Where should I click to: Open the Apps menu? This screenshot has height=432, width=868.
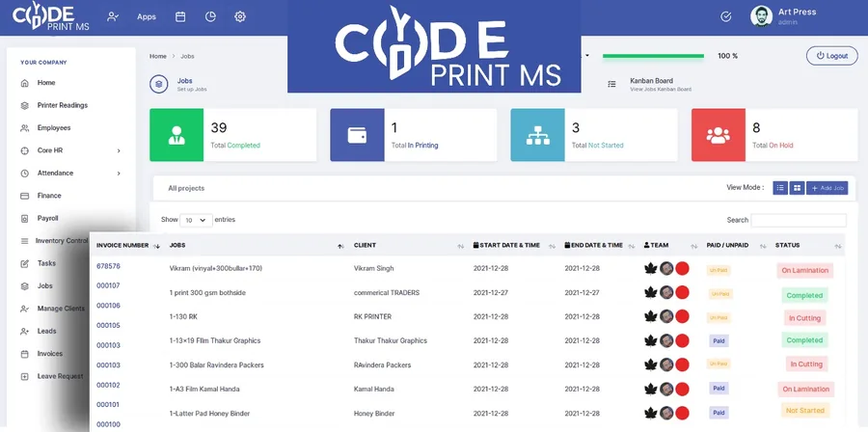pos(147,16)
